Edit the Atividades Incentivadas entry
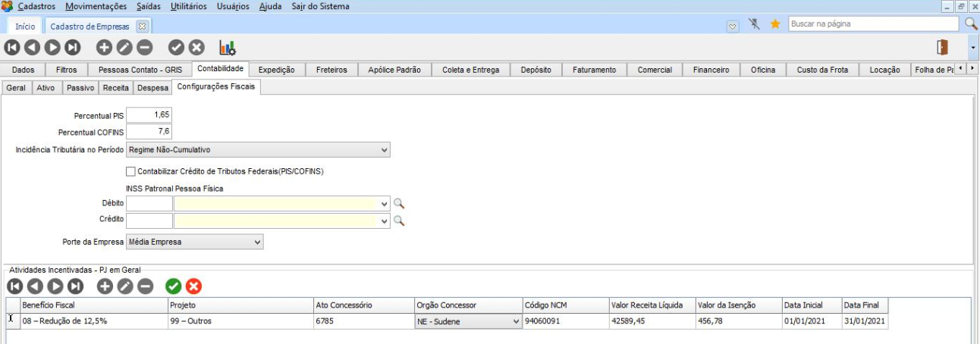Viewport: 980px width, 344px height. tap(125, 286)
